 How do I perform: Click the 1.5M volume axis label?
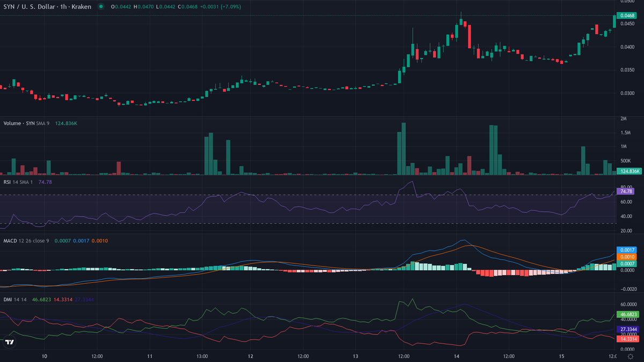[625, 132]
